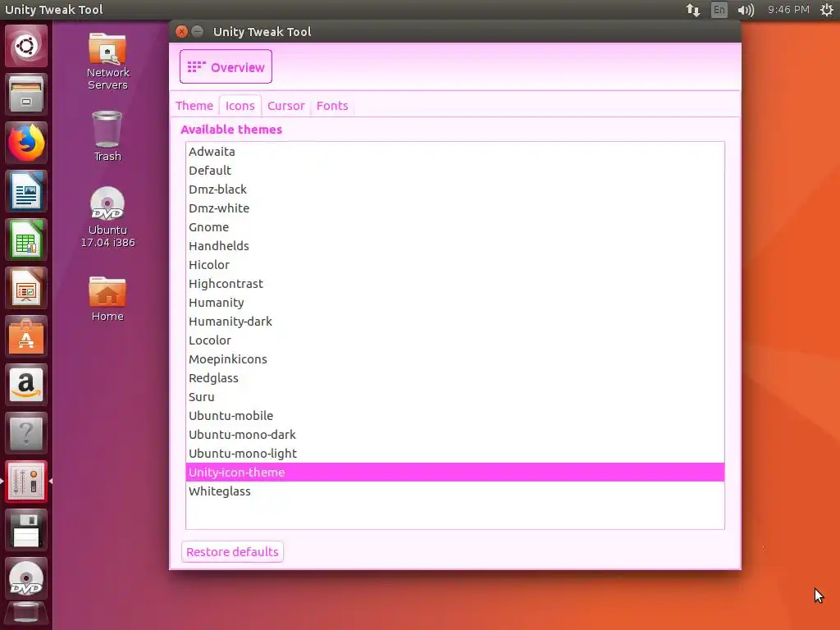Click the 9:46 PM clock indicator
840x630 pixels.
pos(788,10)
